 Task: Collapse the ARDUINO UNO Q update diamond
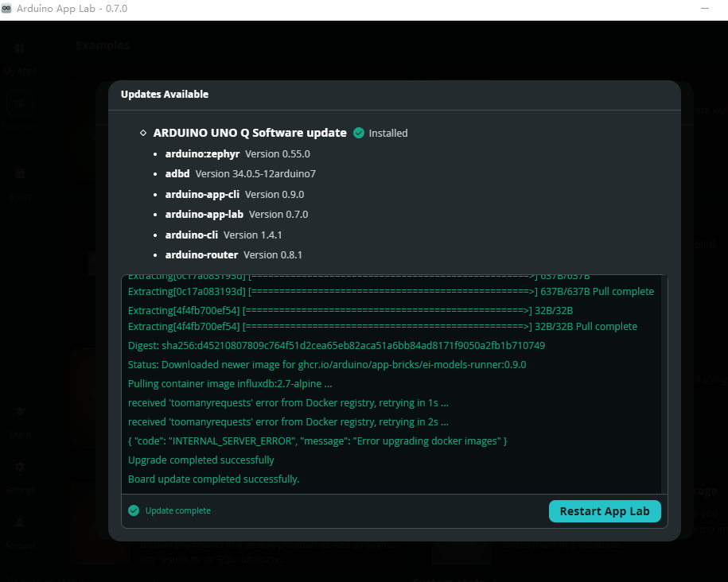click(143, 133)
